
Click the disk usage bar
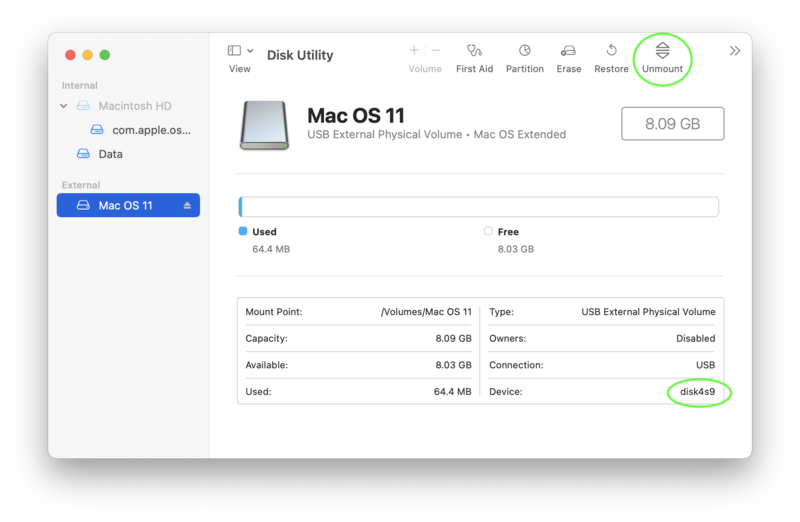point(479,207)
